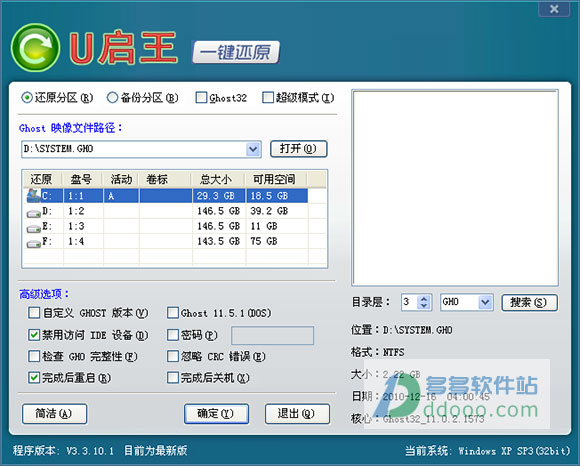The width and height of the screenshot is (580, 466).
Task: Click the 打开(O) button
Action: tap(299, 149)
